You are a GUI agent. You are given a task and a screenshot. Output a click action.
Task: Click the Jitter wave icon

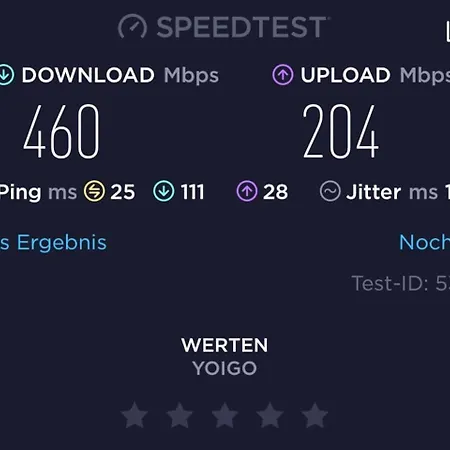pyautogui.click(x=330, y=191)
